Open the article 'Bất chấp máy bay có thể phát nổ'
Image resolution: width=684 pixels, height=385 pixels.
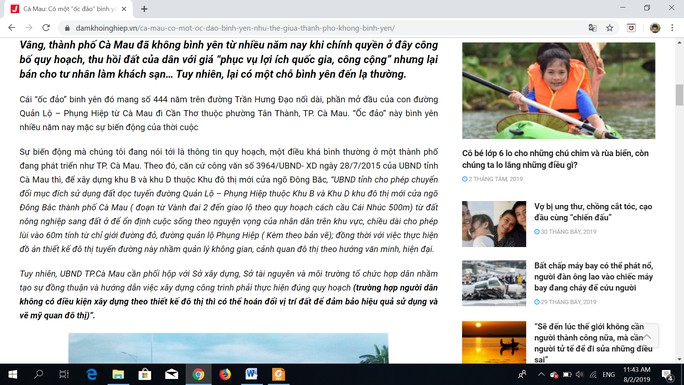click(x=593, y=276)
